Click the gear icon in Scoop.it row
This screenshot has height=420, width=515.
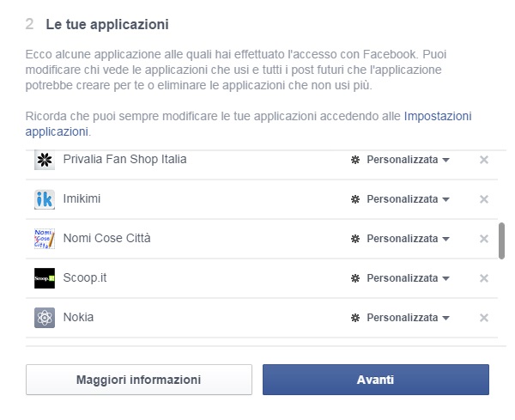click(355, 278)
